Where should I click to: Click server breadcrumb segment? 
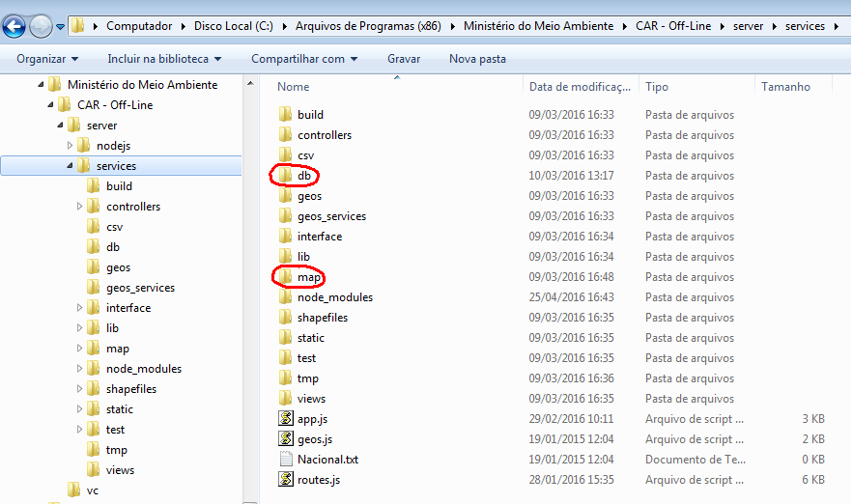pyautogui.click(x=748, y=26)
